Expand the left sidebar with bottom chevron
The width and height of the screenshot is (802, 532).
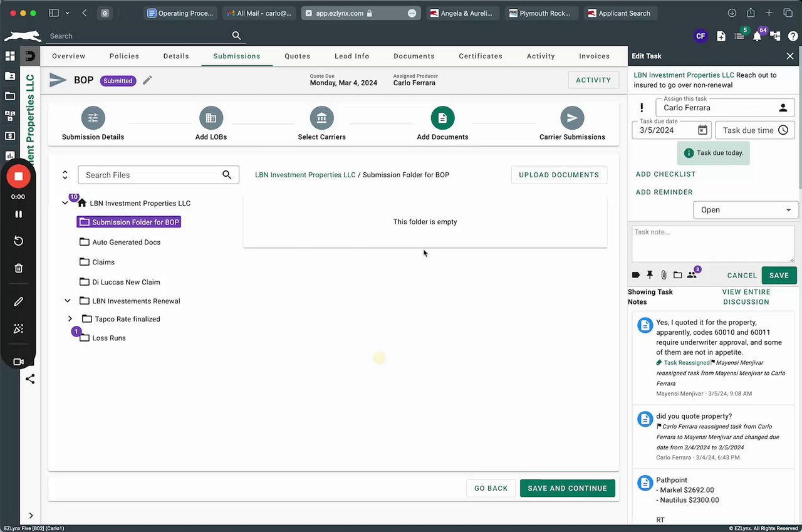tap(31, 516)
